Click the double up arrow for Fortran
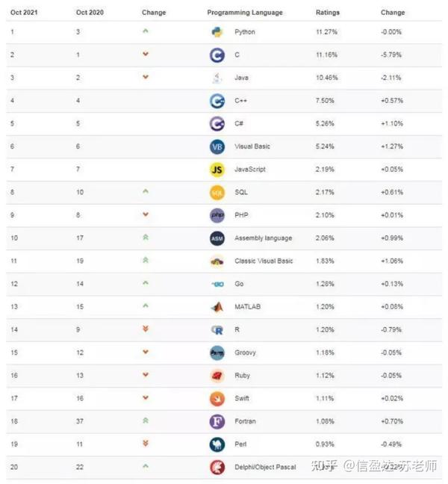 (146, 421)
